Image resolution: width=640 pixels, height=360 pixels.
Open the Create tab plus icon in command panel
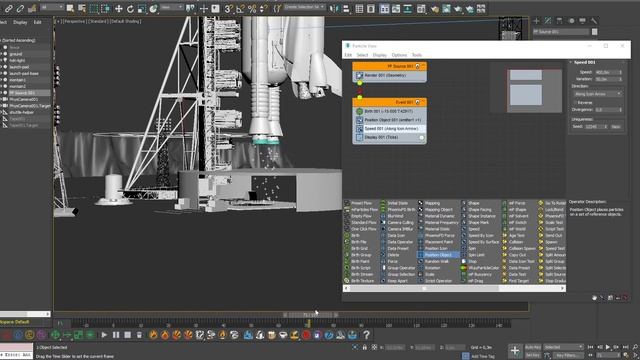[537, 20]
